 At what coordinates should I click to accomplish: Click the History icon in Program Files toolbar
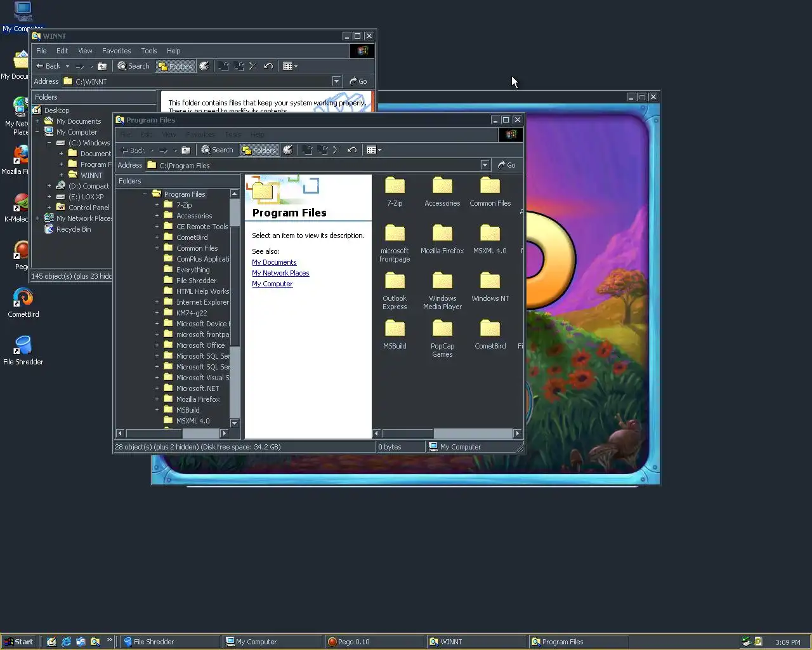[x=287, y=150]
